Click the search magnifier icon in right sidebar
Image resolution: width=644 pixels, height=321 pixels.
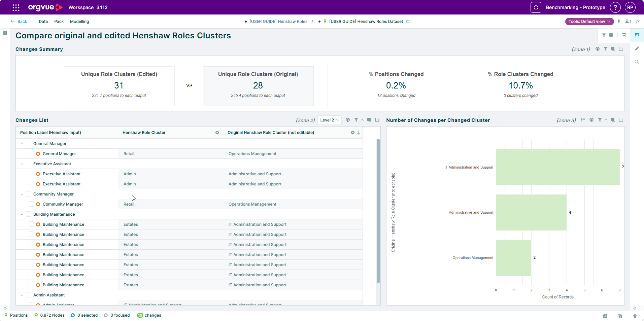pos(637,62)
